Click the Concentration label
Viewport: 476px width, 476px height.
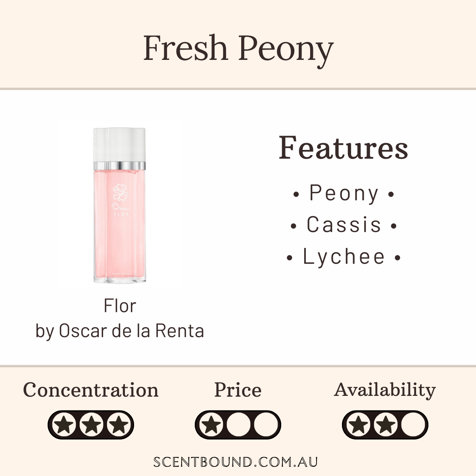[x=91, y=390]
